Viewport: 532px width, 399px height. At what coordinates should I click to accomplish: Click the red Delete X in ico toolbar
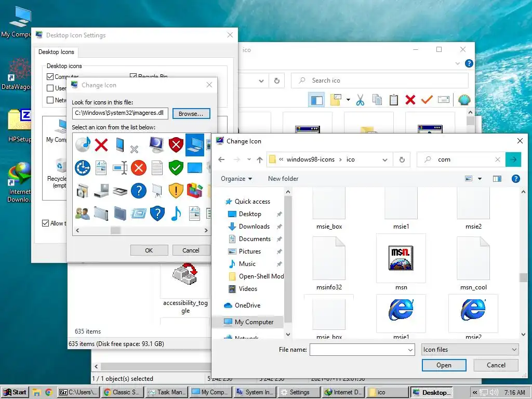coord(410,100)
